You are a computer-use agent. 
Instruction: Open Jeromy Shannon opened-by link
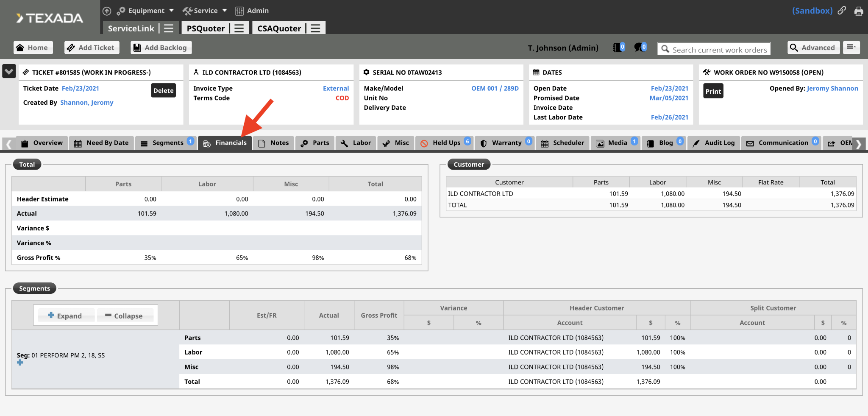pos(832,88)
